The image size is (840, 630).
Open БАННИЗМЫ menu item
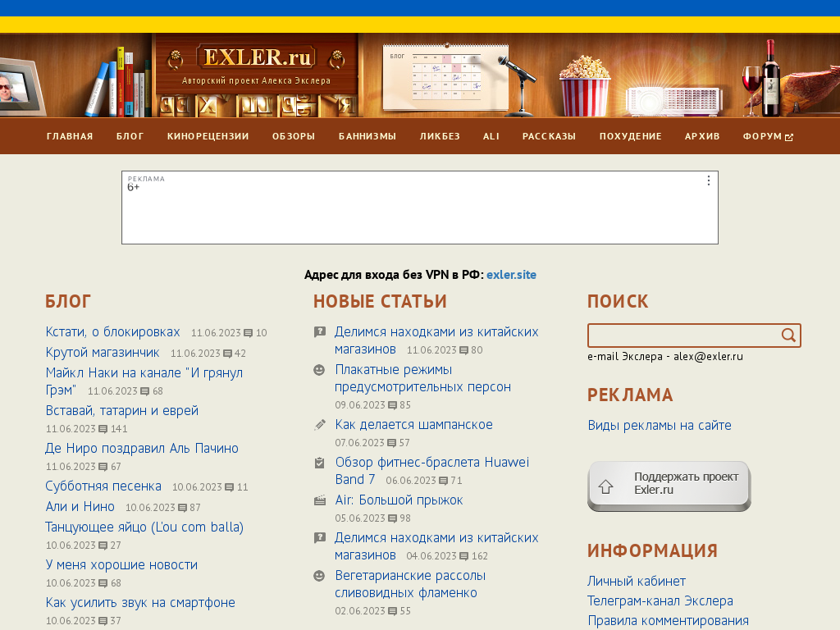367,136
